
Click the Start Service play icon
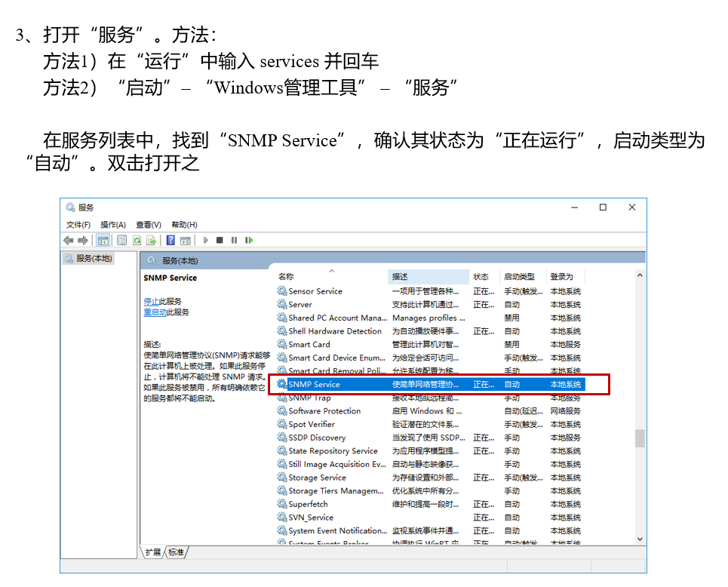(x=206, y=240)
